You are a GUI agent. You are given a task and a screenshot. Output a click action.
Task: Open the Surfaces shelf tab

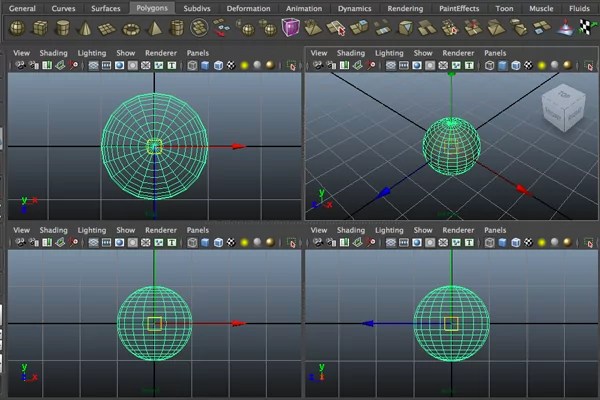(106, 8)
